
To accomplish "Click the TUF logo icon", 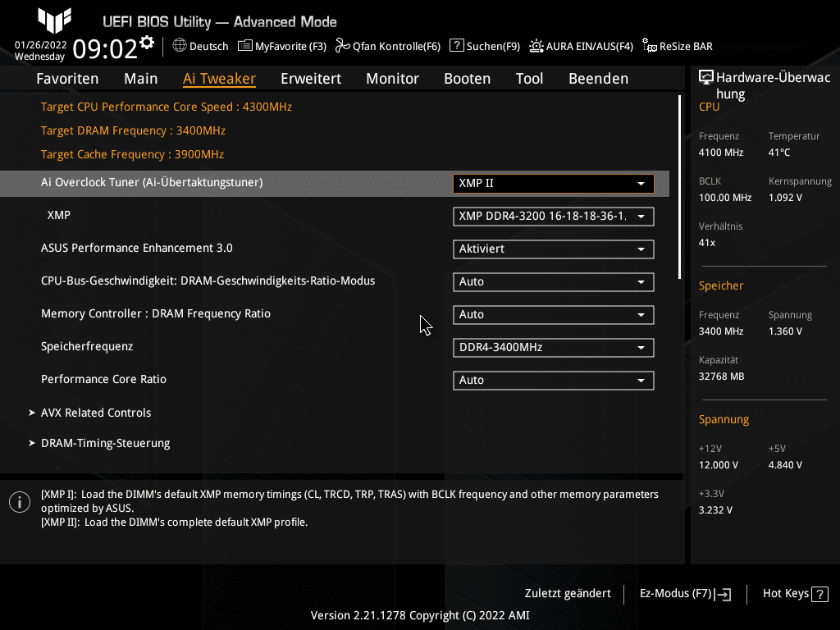I will [55, 21].
